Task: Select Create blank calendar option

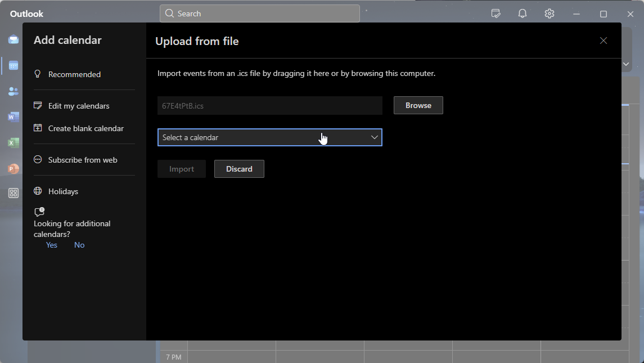Action: coord(85,128)
